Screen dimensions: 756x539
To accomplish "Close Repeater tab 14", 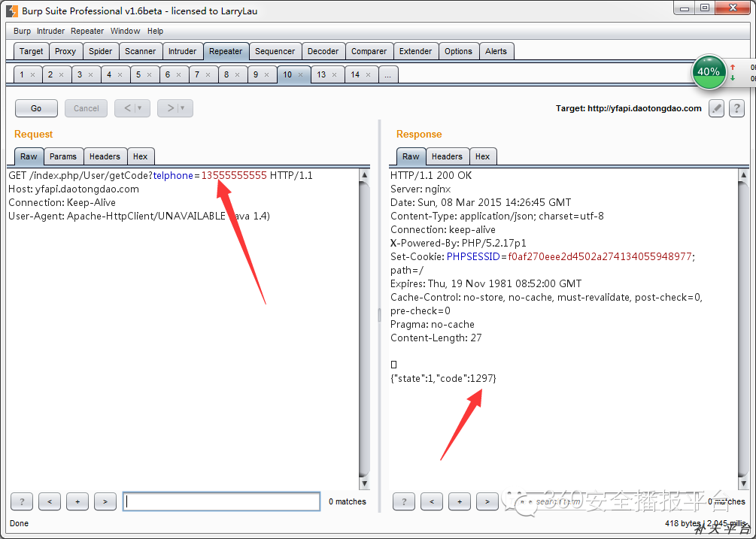I will click(x=369, y=74).
